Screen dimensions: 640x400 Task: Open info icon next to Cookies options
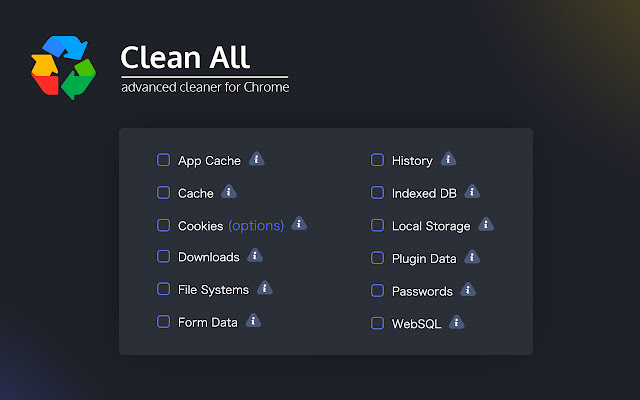299,224
